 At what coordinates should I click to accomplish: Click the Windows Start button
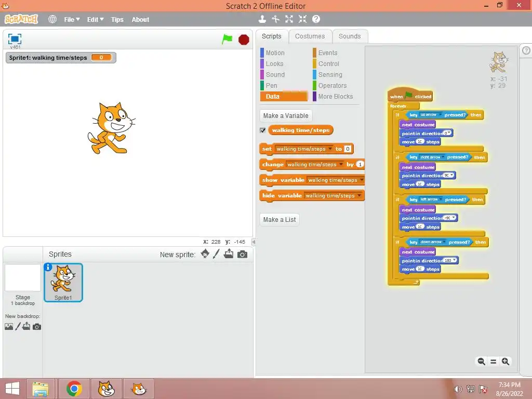click(x=12, y=389)
